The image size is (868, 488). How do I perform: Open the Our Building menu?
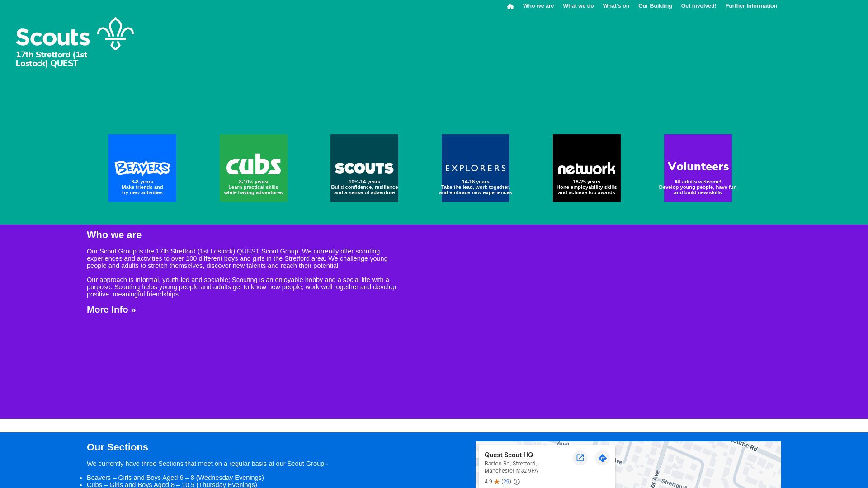(x=655, y=6)
